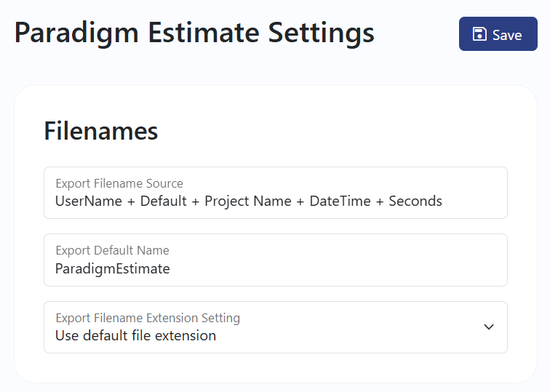Click the 'Paradigm Estimate Settings' page title

pyautogui.click(x=194, y=33)
